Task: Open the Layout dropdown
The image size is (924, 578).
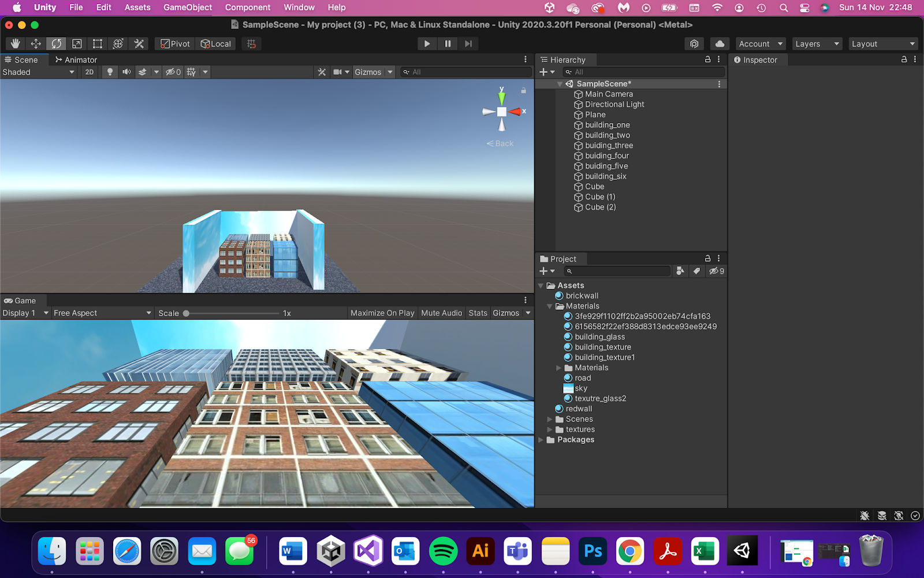Action: (884, 44)
